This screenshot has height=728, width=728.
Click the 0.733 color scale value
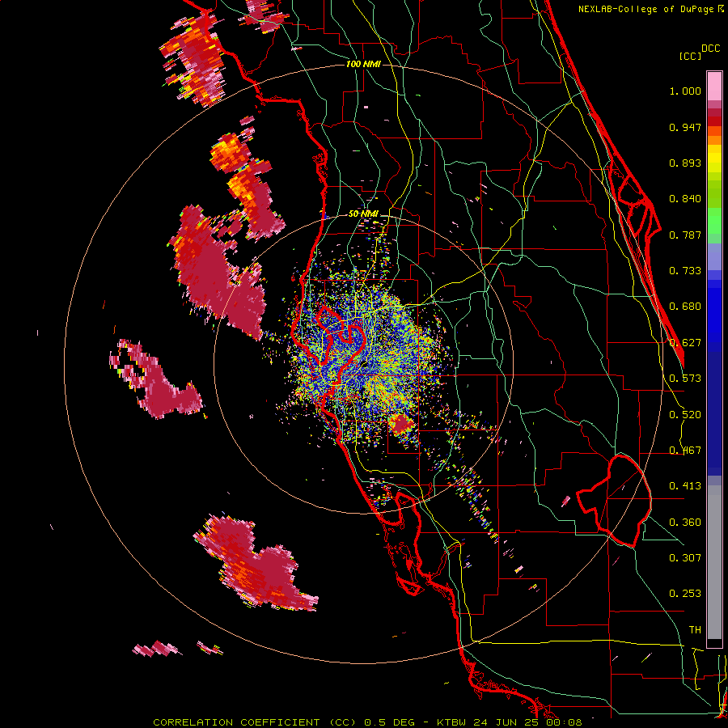click(685, 271)
